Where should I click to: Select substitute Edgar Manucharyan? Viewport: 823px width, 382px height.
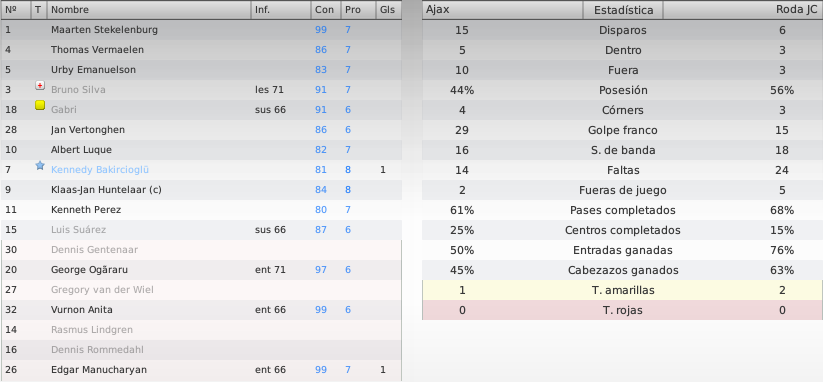coord(201,370)
